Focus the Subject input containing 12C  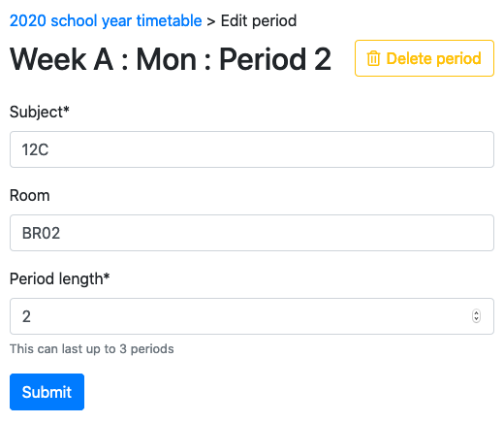point(252,149)
